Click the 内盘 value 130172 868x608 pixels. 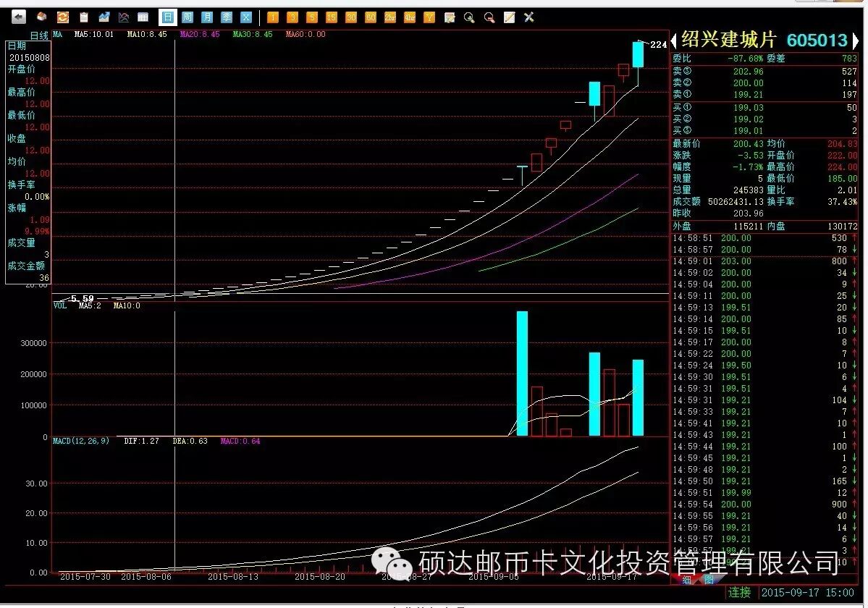pos(843,227)
